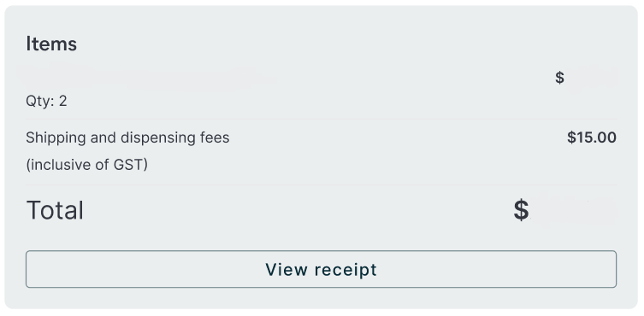Click the word fees in shipping label
This screenshot has width=644, height=316.
pos(215,138)
